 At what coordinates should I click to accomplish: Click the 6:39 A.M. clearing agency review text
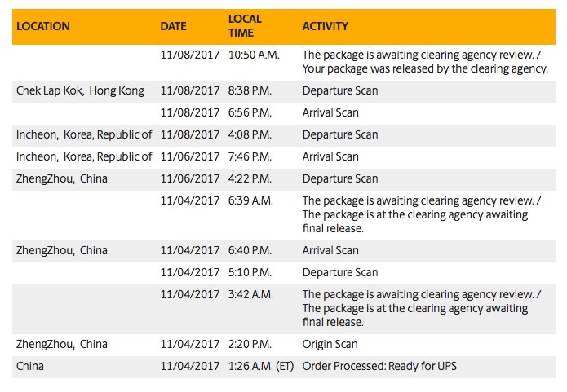click(422, 214)
